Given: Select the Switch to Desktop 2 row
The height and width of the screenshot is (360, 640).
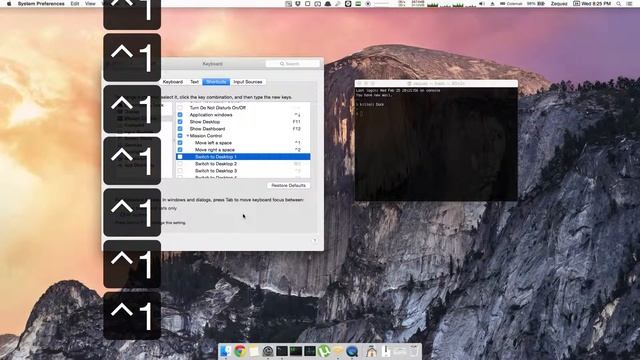Looking at the screenshot, I should pos(243,164).
